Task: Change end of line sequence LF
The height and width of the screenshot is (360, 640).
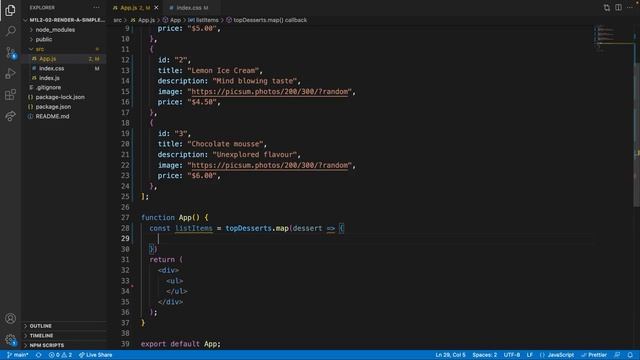Action: point(529,355)
